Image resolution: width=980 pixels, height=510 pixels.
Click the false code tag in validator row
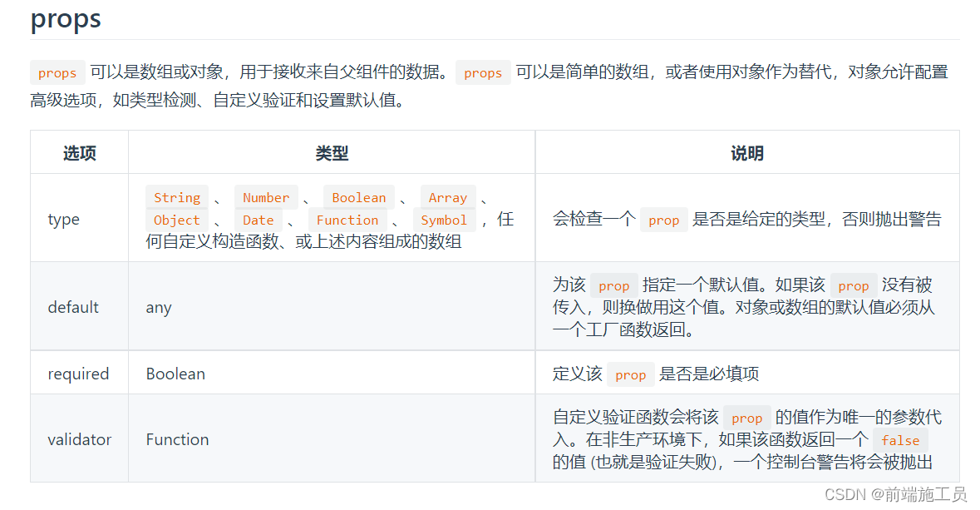[900, 440]
